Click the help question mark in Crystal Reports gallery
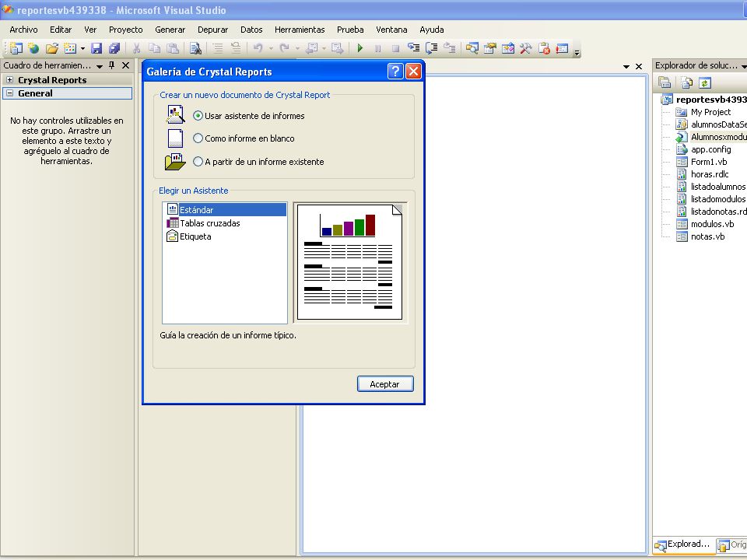This screenshot has width=747, height=560. pyautogui.click(x=395, y=72)
